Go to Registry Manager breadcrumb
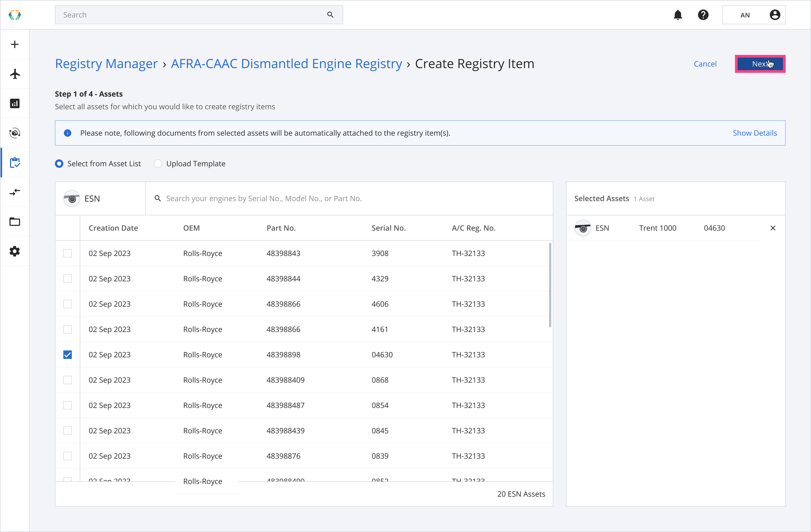 [106, 64]
